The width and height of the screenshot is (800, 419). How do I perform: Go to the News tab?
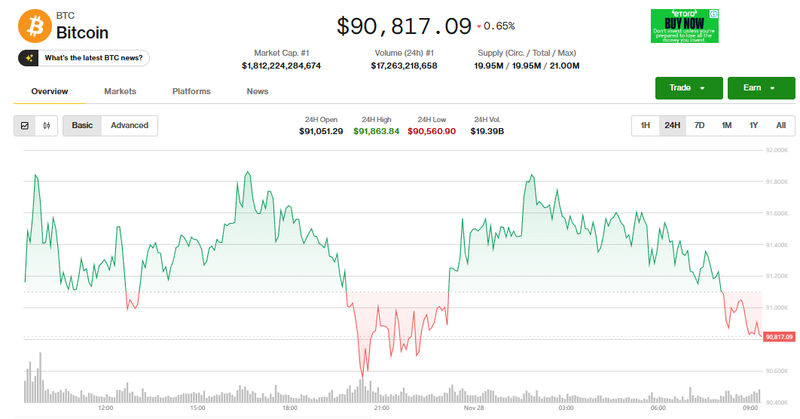tap(257, 91)
